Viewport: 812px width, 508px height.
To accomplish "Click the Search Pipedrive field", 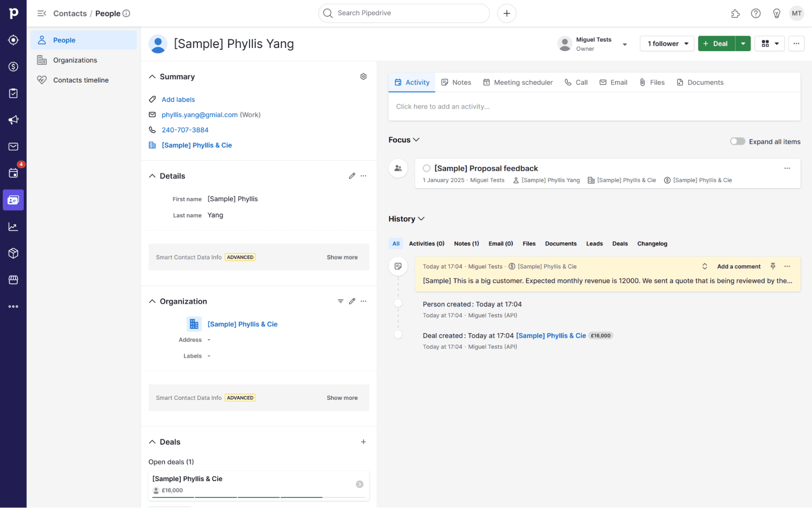I will click(404, 13).
